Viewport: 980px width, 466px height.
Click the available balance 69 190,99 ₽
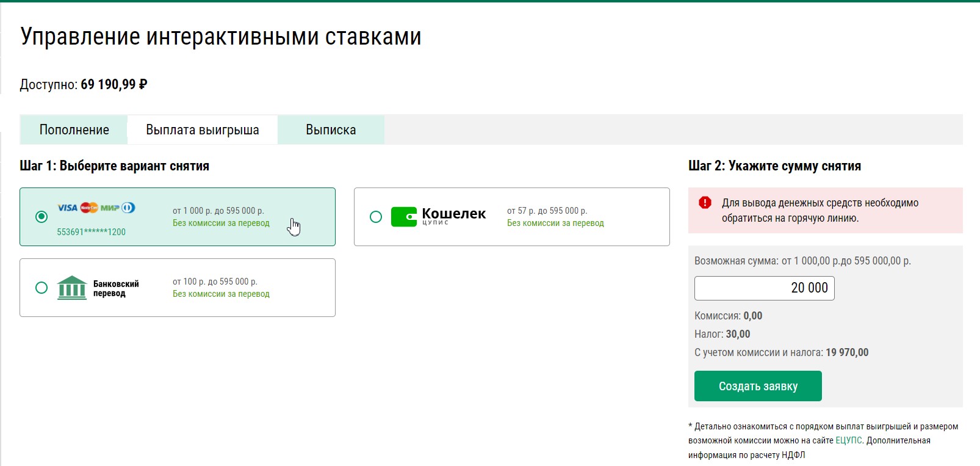(114, 84)
